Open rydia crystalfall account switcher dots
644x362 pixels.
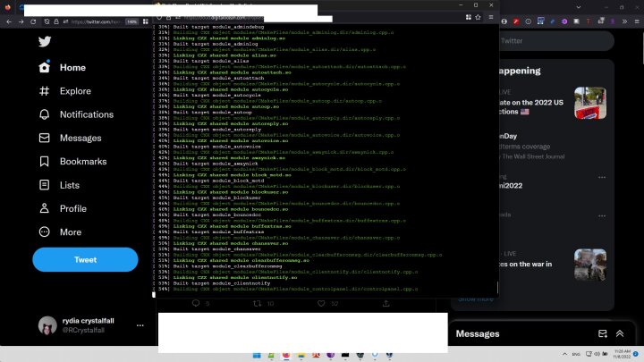click(140, 325)
